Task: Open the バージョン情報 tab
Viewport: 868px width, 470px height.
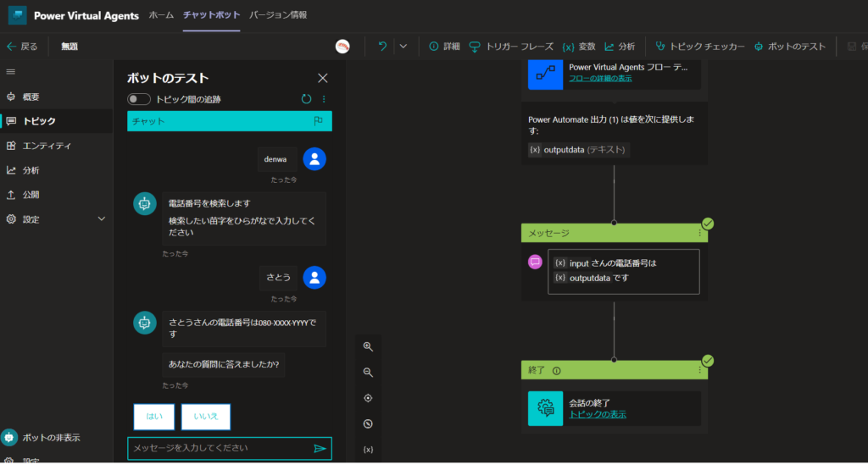Action: tap(278, 15)
